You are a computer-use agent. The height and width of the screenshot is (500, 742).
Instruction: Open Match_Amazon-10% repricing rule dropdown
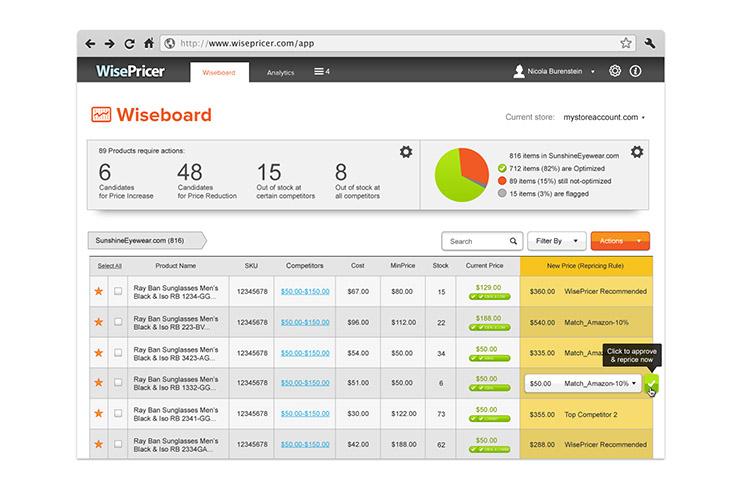click(583, 383)
